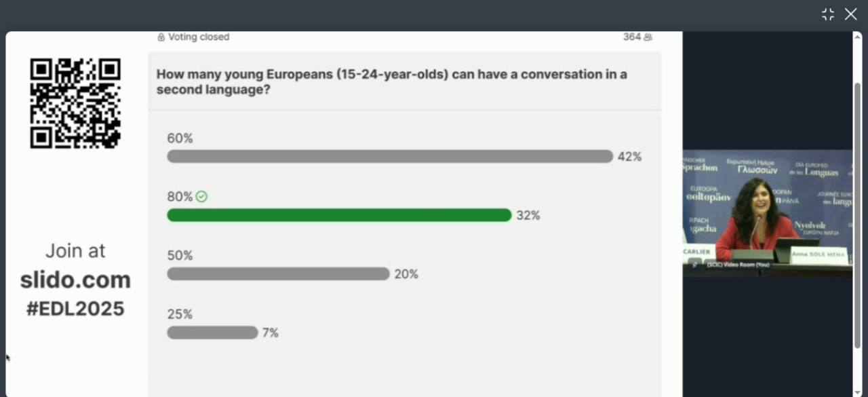Image resolution: width=868 pixels, height=397 pixels.
Task: Click the muted mic icon on video
Action: pyautogui.click(x=694, y=263)
